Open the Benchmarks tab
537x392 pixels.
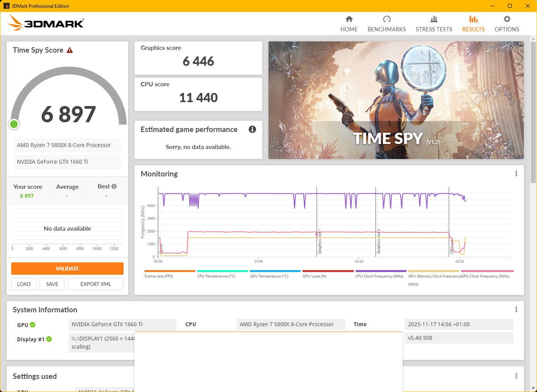[x=387, y=24]
